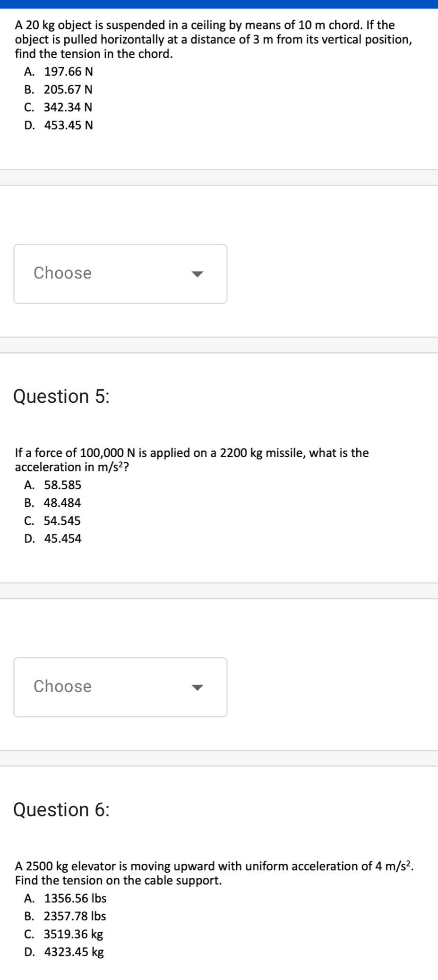The width and height of the screenshot is (438, 980).
Task: Open the Choose dropdown under Question 5
Action: pos(120,687)
